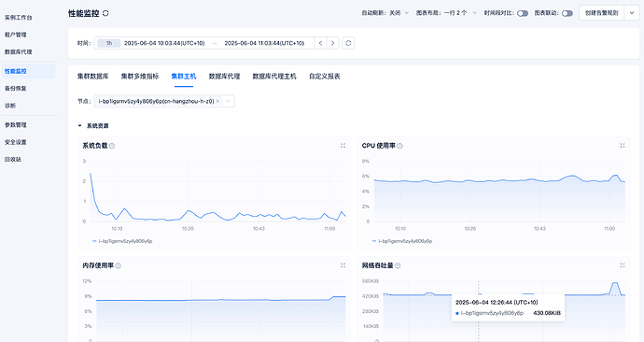644x342 pixels.
Task: Go to next time period arrow
Action: click(x=332, y=43)
